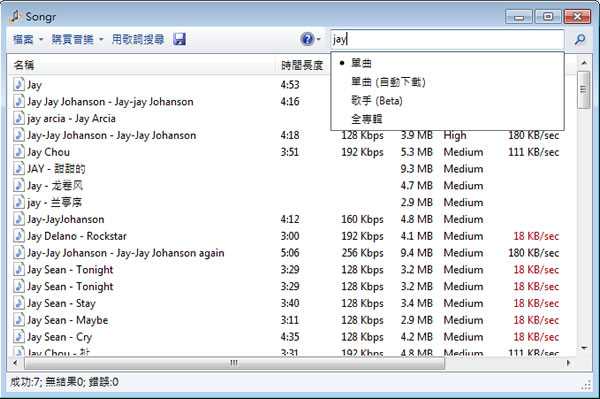Viewport: 600px width, 399px height.
Task: Click music file icon of 'JAY - 甜甜的' row
Action: [x=18, y=169]
